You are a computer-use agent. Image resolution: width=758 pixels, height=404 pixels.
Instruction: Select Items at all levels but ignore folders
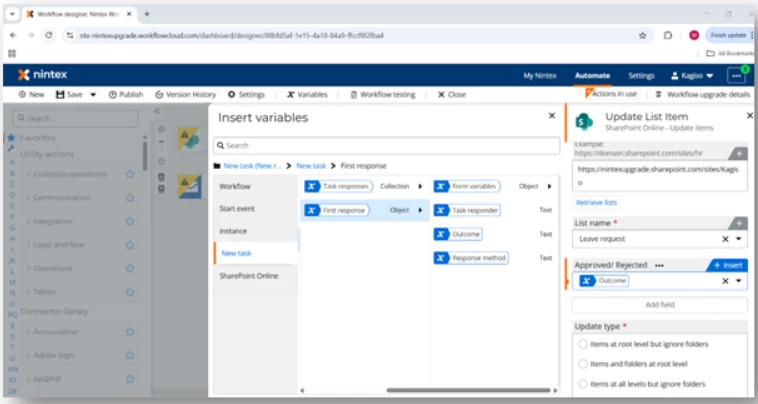583,384
